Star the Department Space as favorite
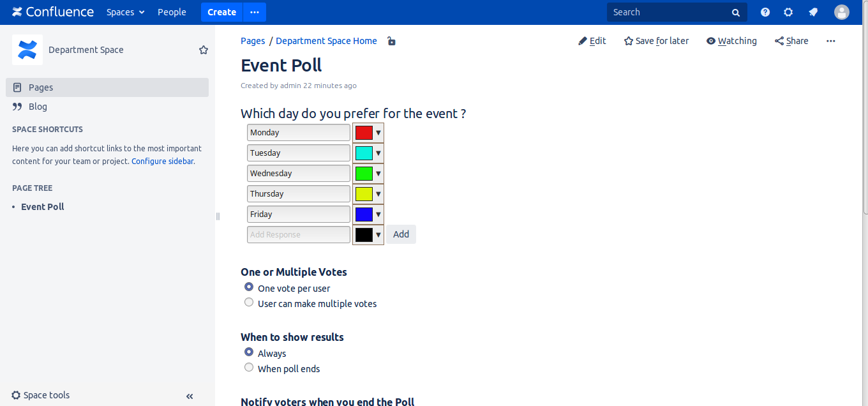 [204, 50]
